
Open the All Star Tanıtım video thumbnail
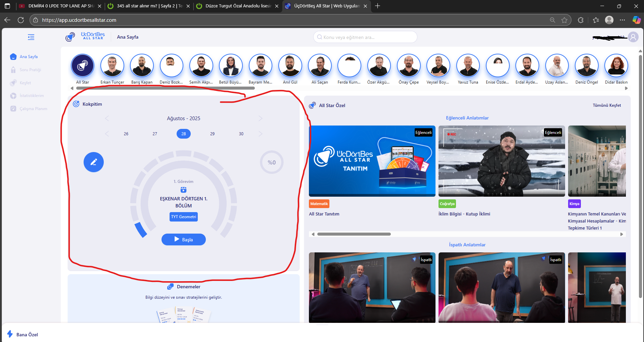coord(372,161)
